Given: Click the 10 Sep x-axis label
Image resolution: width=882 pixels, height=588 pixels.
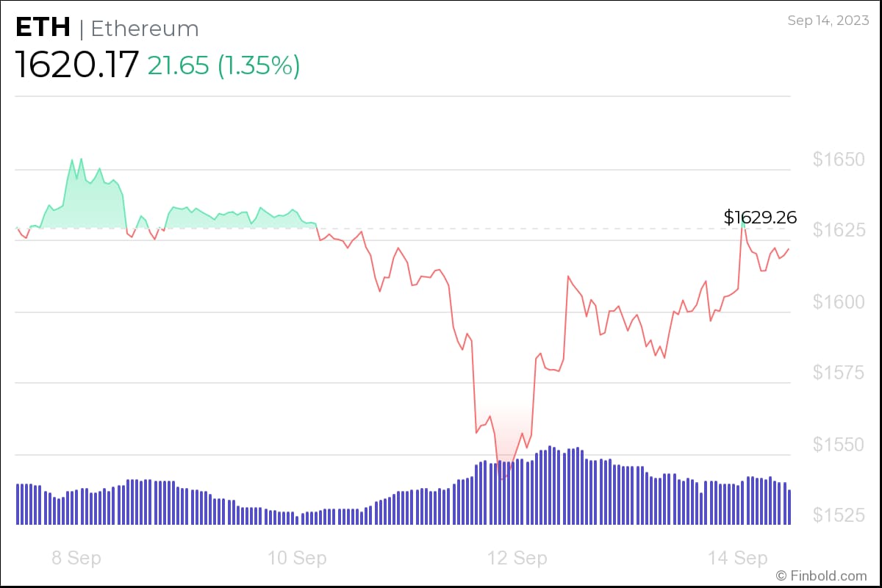Looking at the screenshot, I should click(x=297, y=558).
